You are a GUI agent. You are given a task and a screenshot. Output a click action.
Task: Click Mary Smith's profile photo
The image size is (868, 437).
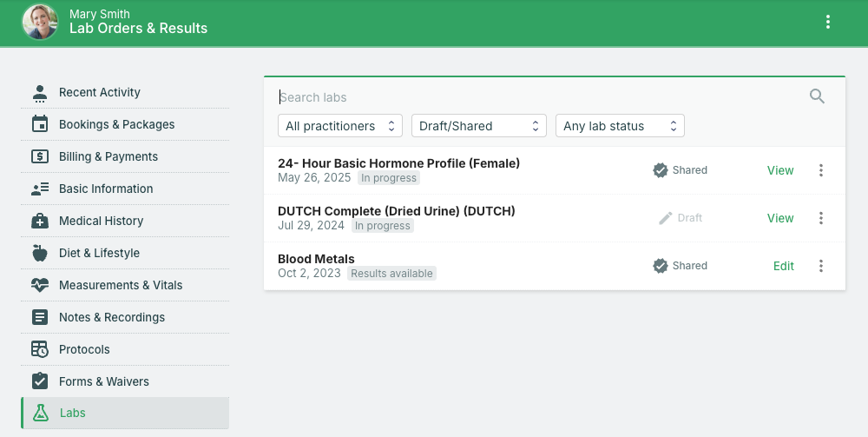pos(40,23)
